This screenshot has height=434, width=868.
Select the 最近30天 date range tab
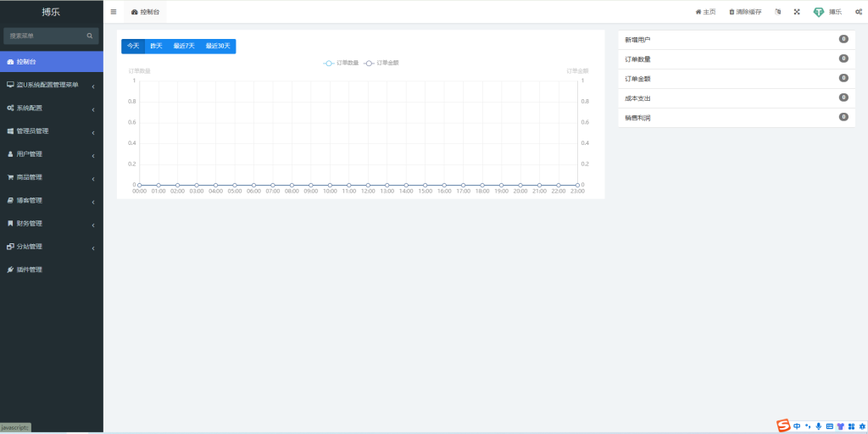tap(218, 46)
